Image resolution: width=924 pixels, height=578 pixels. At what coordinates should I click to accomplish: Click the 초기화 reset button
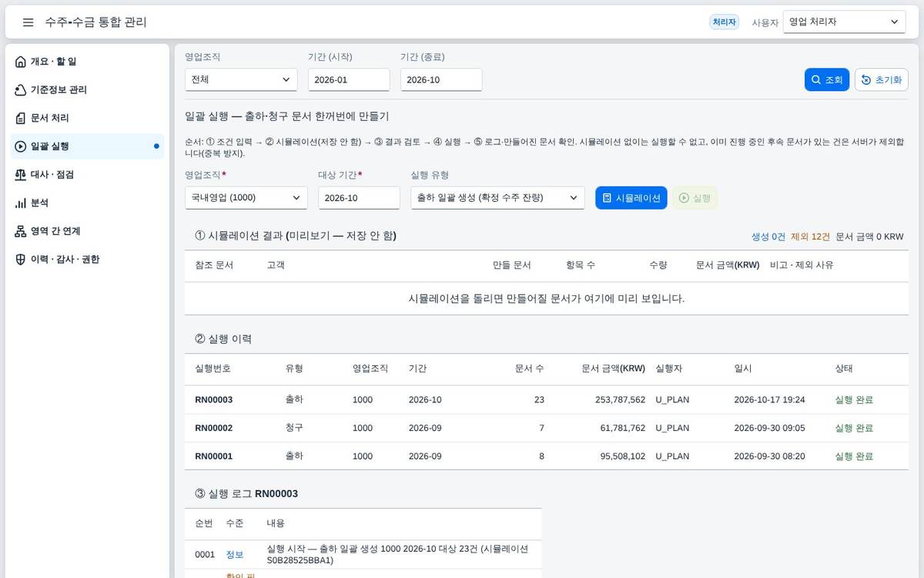(882, 79)
